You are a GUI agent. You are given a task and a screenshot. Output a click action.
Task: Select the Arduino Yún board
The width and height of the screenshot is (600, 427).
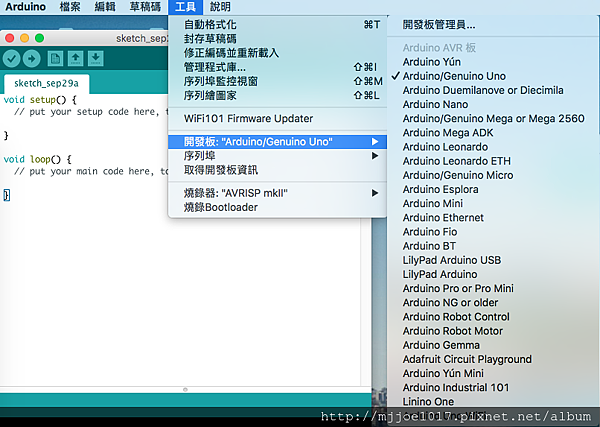click(493, 62)
